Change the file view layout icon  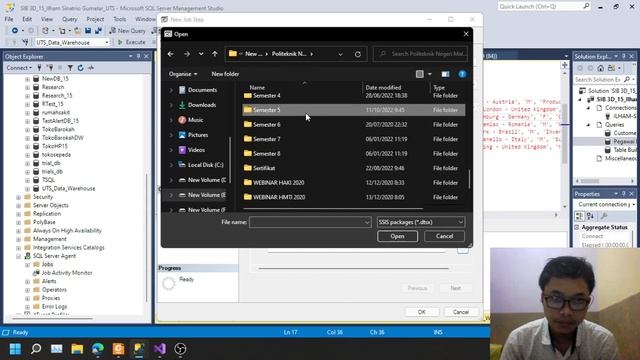coord(420,74)
